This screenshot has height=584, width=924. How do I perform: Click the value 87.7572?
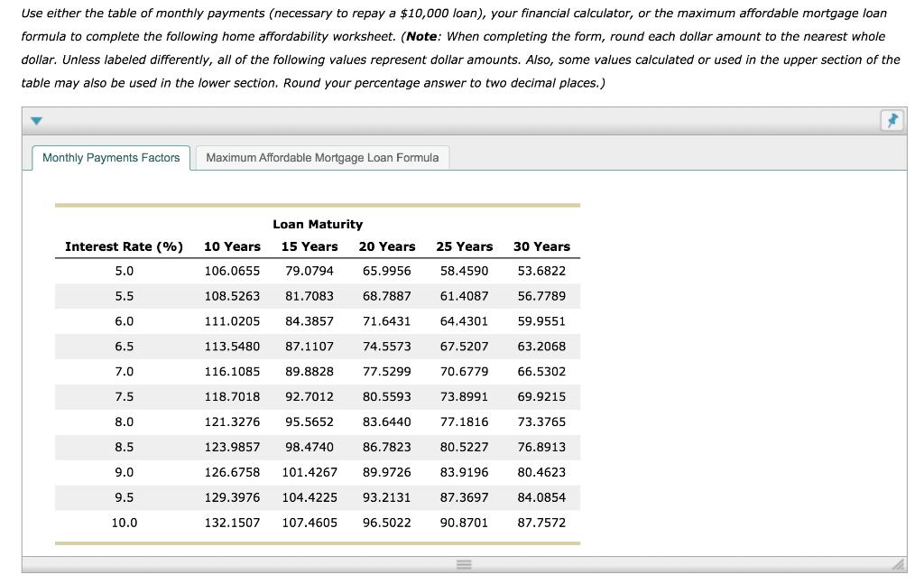click(x=541, y=523)
